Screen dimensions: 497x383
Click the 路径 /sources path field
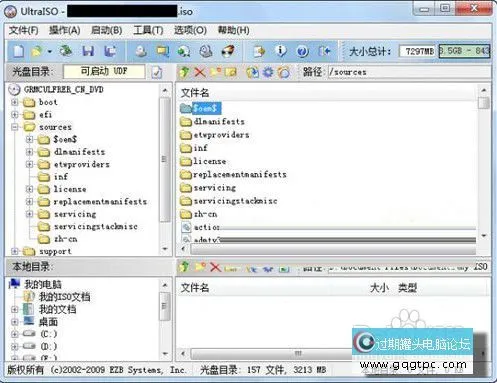tap(409, 72)
